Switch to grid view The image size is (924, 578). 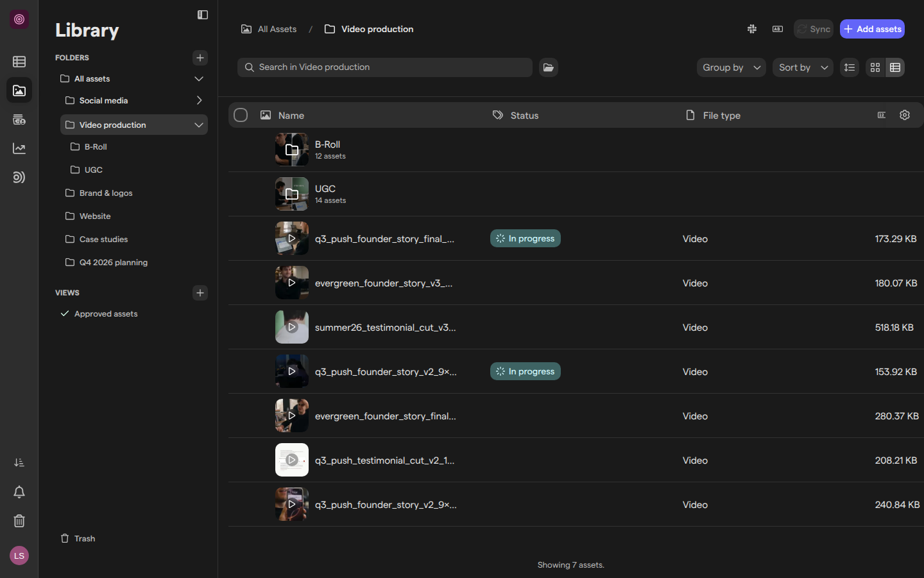[875, 67]
